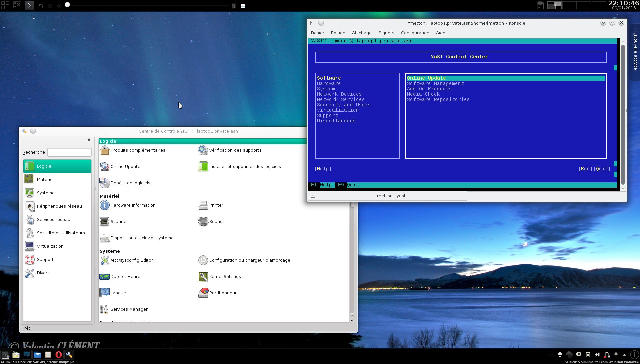Select the Virtualization sidebar category

coord(50,246)
